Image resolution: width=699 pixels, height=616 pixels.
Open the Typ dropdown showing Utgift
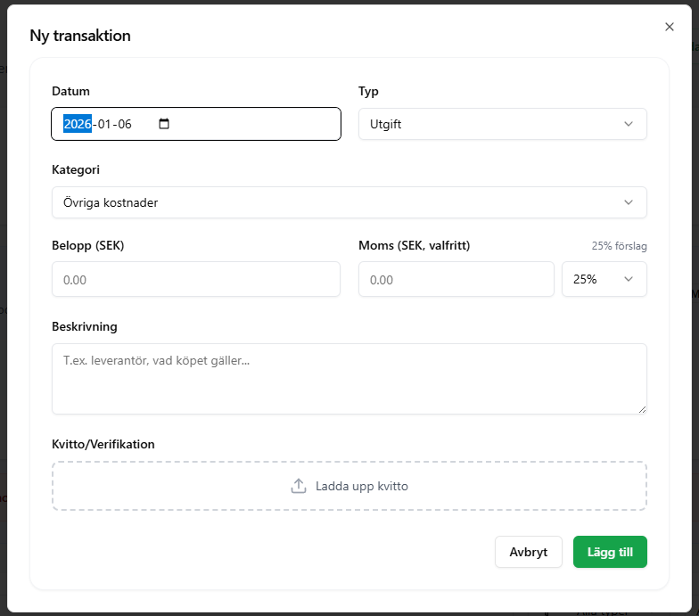(x=502, y=124)
